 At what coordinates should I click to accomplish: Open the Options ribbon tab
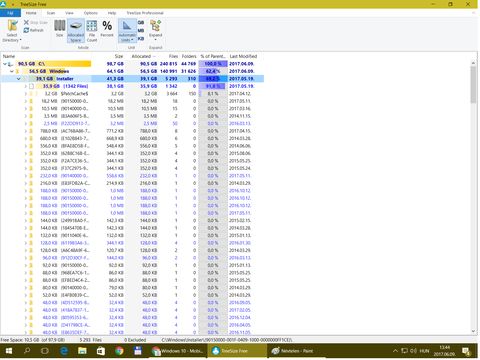tap(91, 13)
